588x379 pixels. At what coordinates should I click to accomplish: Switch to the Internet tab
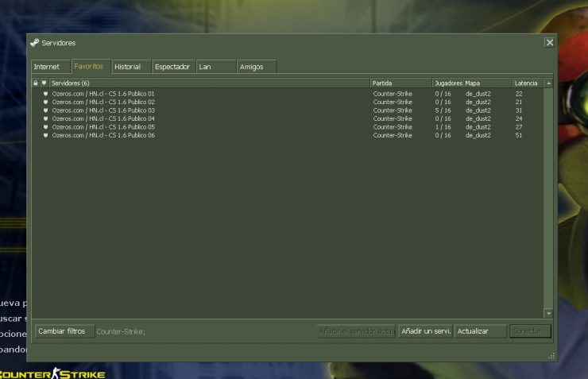pos(51,67)
